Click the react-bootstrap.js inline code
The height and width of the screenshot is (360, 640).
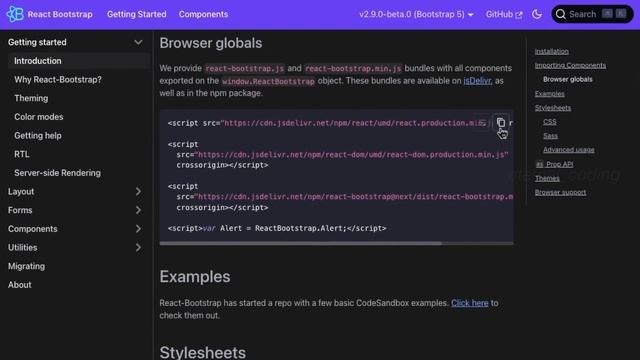(x=244, y=69)
